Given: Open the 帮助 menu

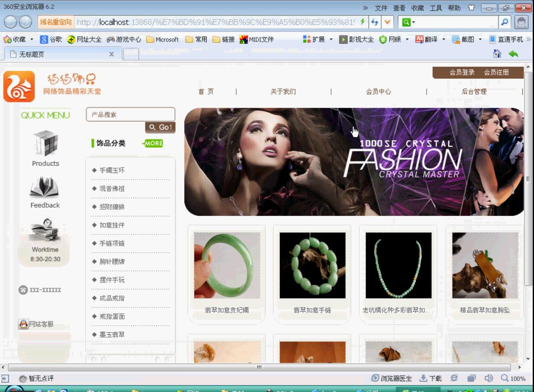Looking at the screenshot, I should [454, 8].
